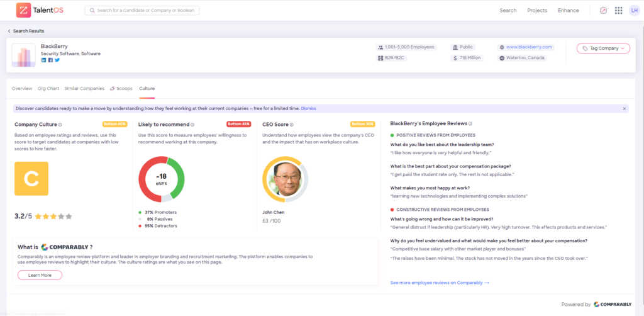644x316 pixels.
Task: Click the Comparably logo in What is section
Action: [65, 247]
